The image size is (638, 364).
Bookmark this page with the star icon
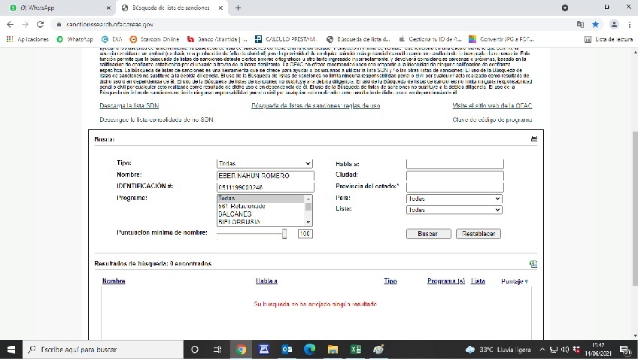point(595,24)
